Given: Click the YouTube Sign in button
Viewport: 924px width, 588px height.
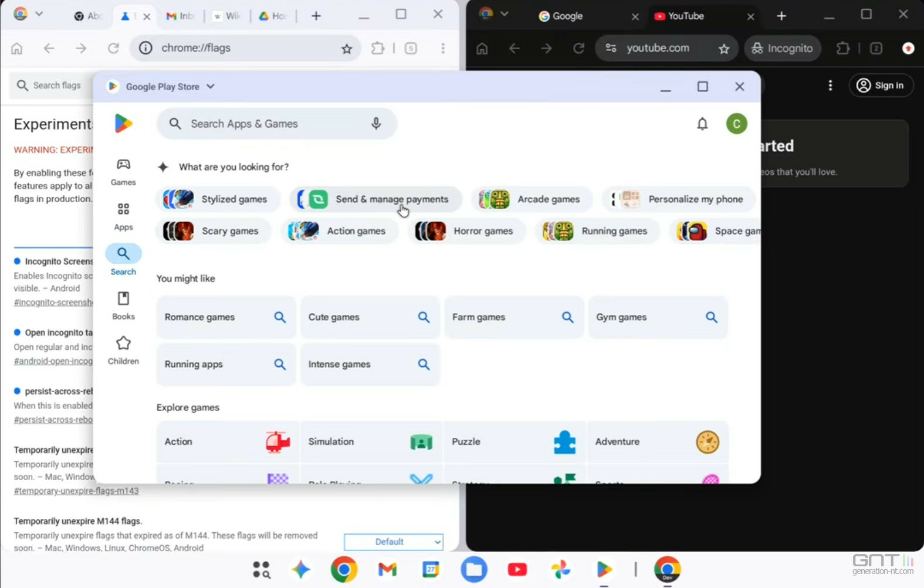Looking at the screenshot, I should 881,86.
